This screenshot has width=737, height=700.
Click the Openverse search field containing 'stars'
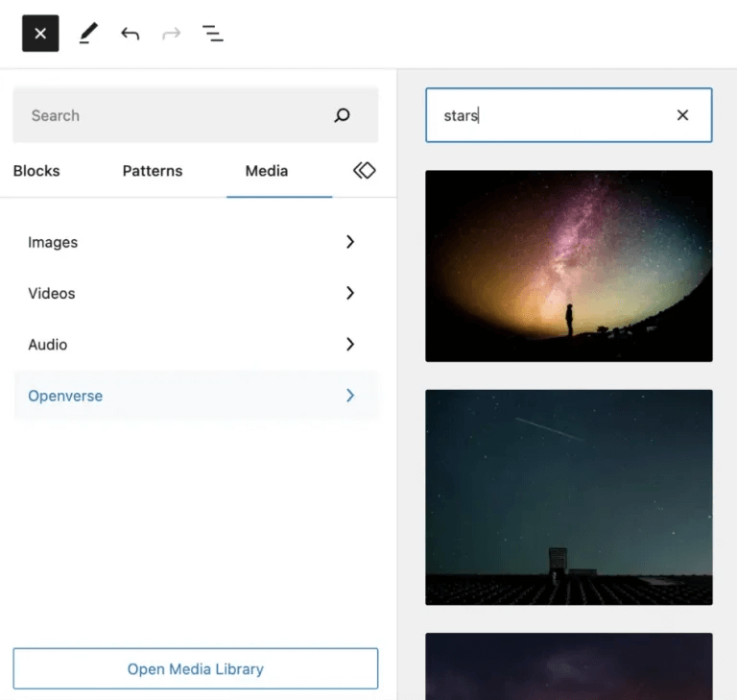pyautogui.click(x=569, y=115)
